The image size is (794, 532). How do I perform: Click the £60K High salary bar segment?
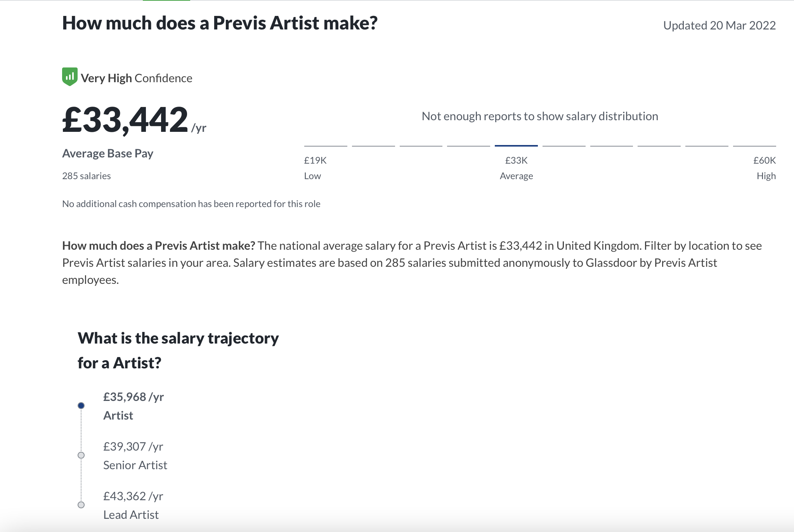pos(754,146)
